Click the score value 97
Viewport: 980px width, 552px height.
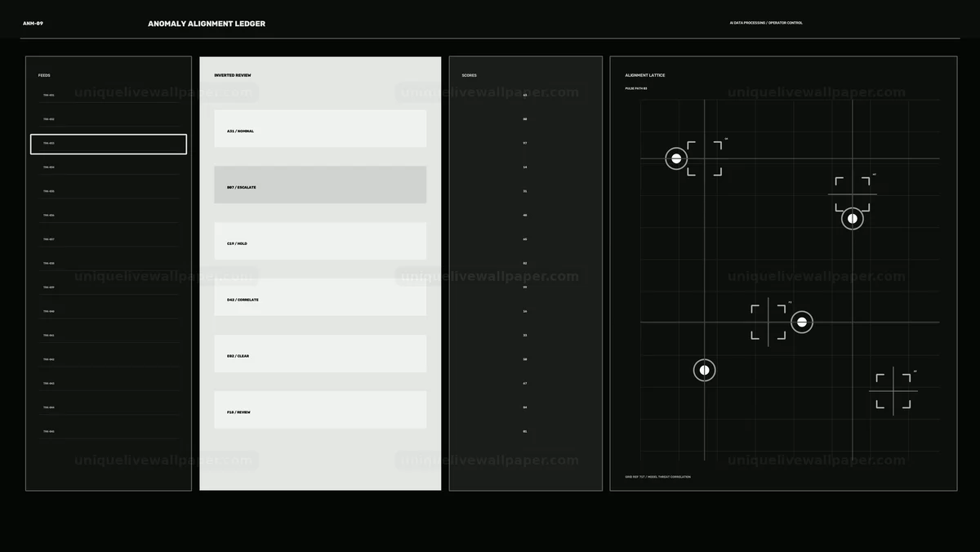coord(525,143)
